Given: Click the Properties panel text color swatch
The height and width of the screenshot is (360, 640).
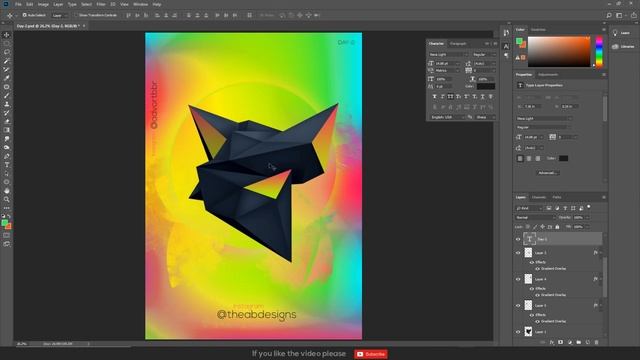Looking at the screenshot, I should (x=563, y=158).
